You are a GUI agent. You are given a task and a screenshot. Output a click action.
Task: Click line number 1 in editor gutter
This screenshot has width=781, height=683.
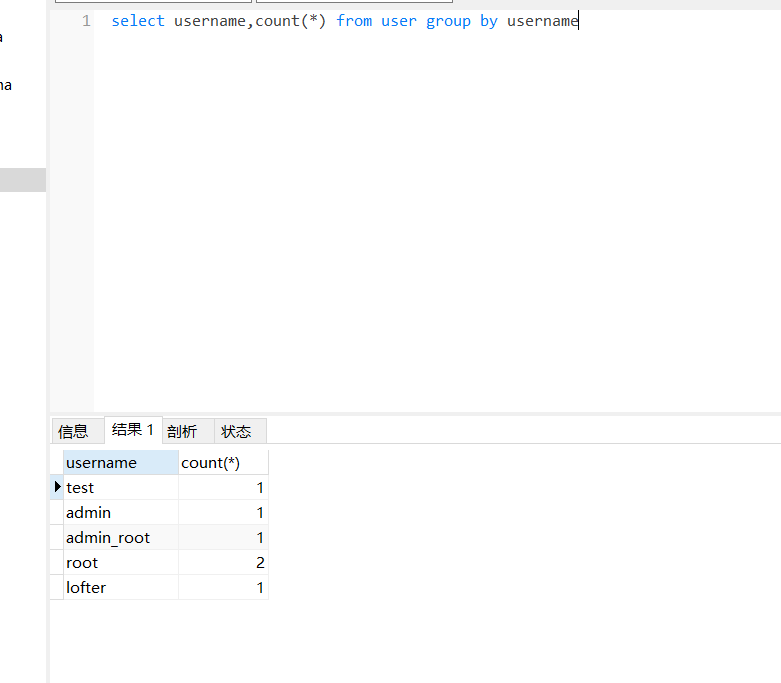[x=86, y=21]
